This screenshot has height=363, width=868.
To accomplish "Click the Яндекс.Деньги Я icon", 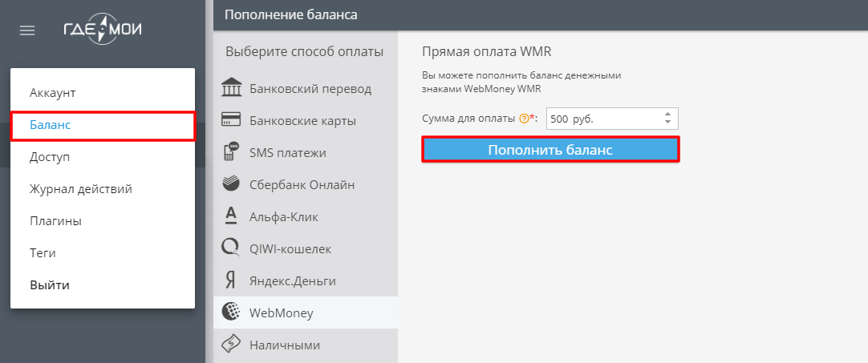I will point(231,280).
